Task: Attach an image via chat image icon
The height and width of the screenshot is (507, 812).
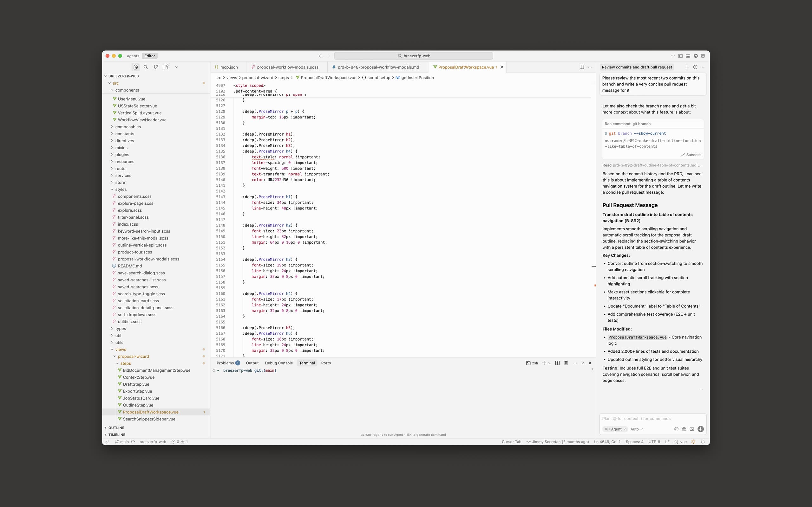Action: point(692,429)
